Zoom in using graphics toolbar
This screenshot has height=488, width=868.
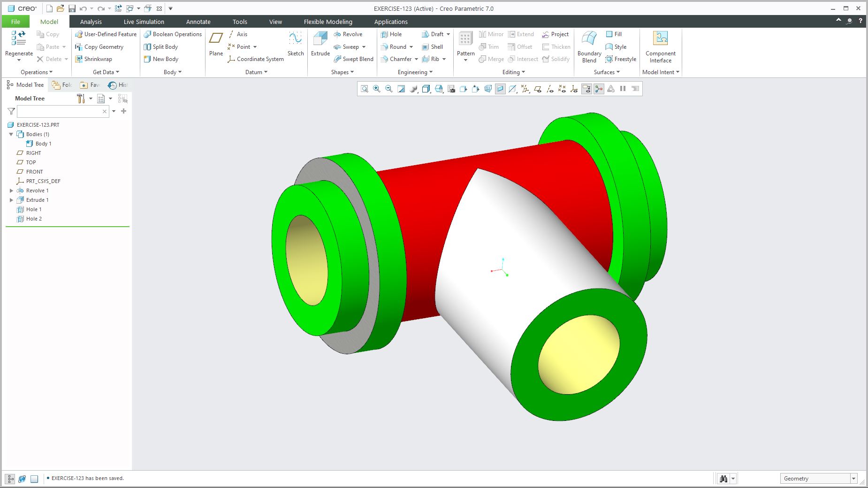(377, 89)
